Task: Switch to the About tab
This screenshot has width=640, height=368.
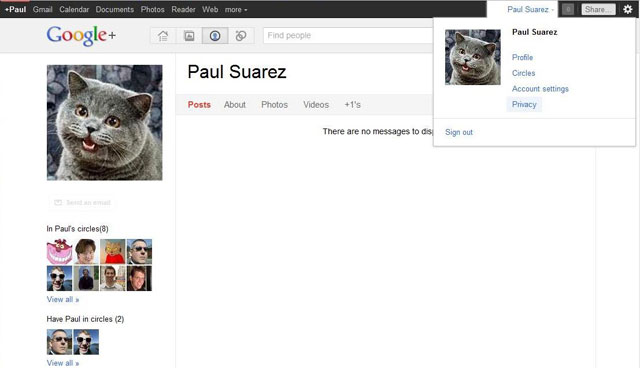Action: click(235, 105)
